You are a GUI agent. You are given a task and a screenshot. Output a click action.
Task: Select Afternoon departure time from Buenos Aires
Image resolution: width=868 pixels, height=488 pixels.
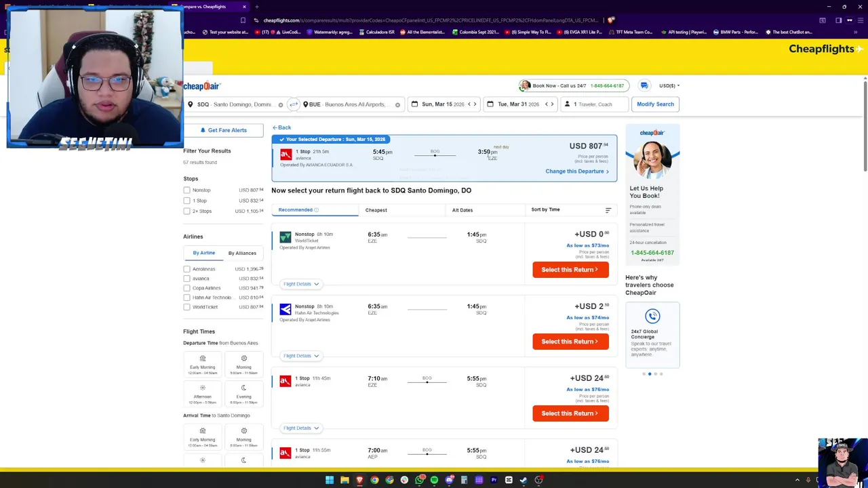(x=202, y=392)
